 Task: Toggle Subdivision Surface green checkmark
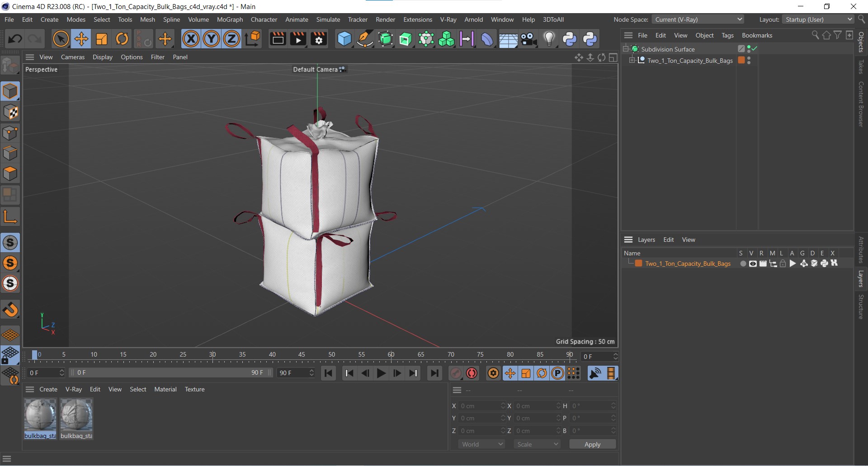tap(755, 49)
